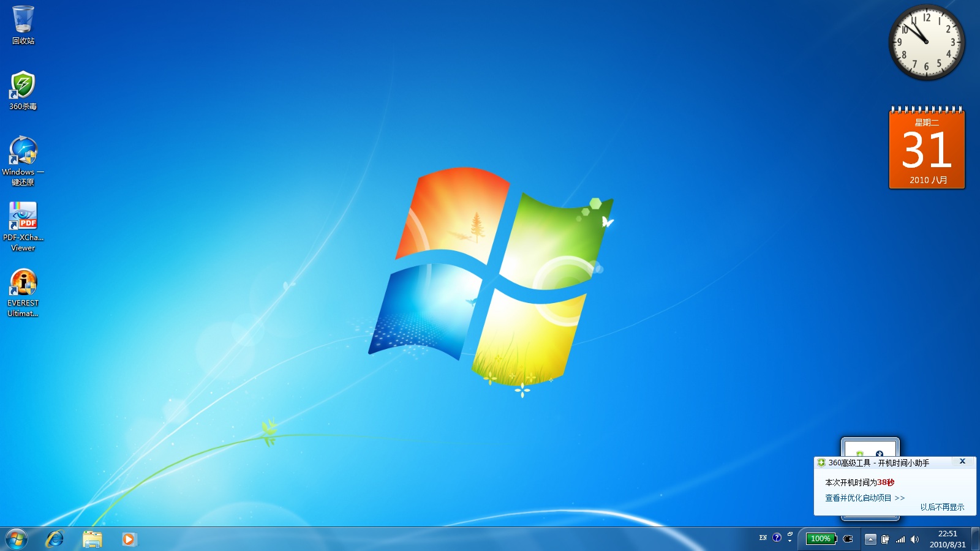Image resolution: width=980 pixels, height=551 pixels.
Task: Show hidden tray icons arrow
Action: click(x=870, y=539)
